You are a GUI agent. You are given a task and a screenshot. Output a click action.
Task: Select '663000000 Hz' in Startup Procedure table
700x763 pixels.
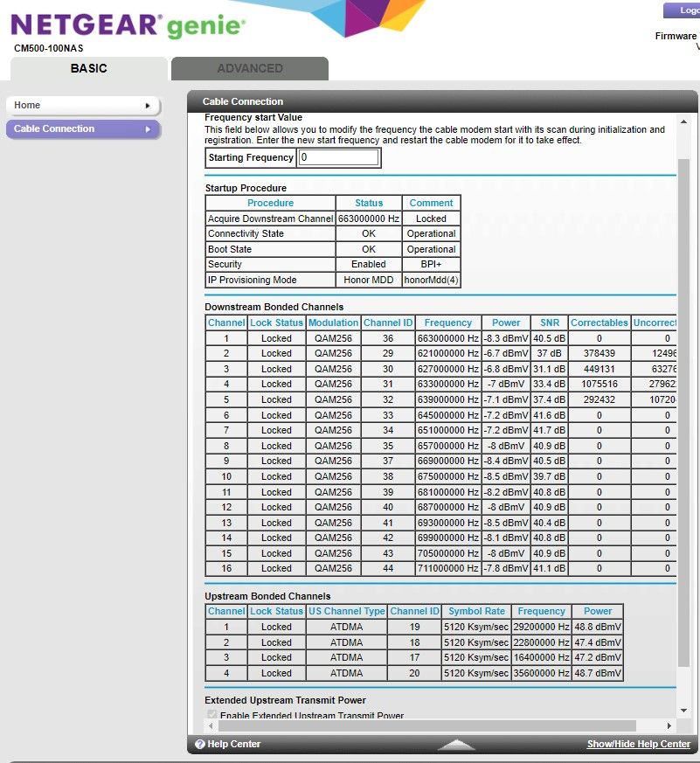coord(368,218)
